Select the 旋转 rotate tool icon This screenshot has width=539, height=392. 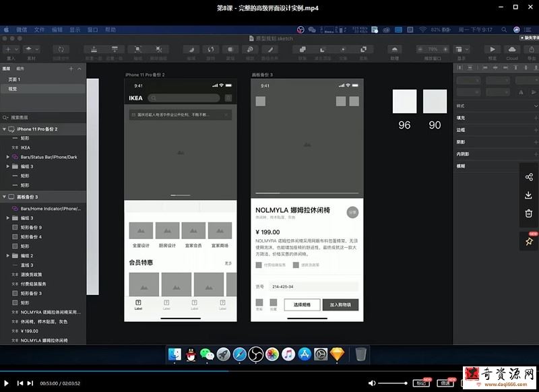click(211, 49)
